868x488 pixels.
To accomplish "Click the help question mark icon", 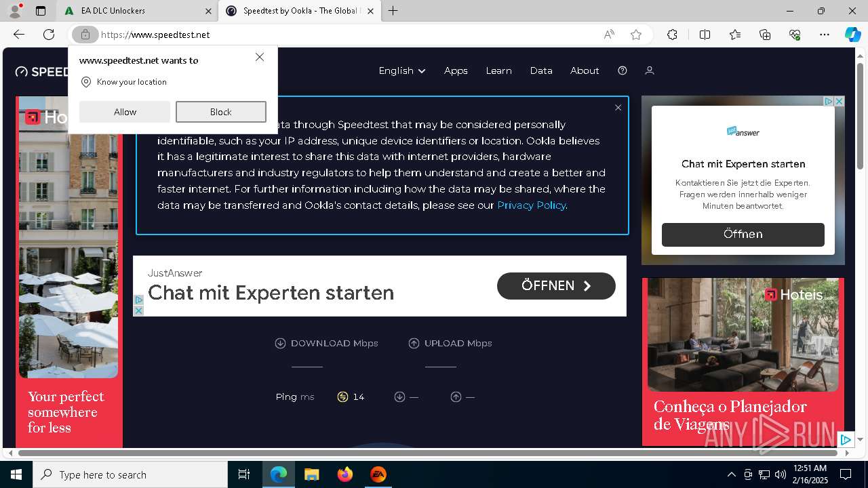I will [623, 70].
